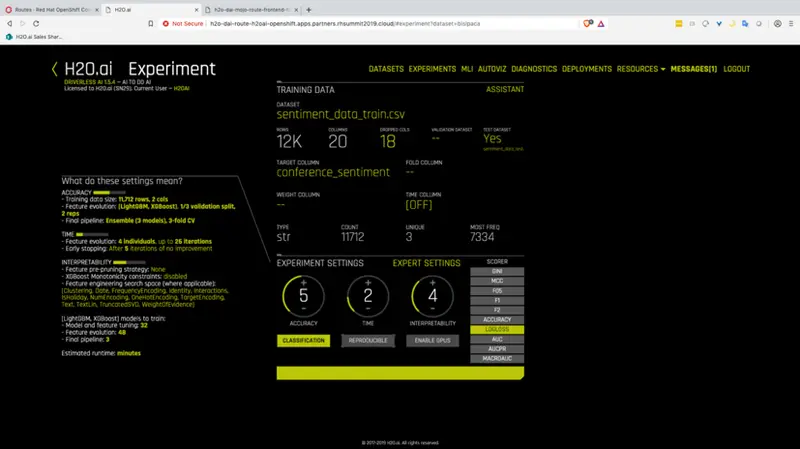Select the LOGLOSS scorer
This screenshot has height=449, width=800.
pos(497,330)
